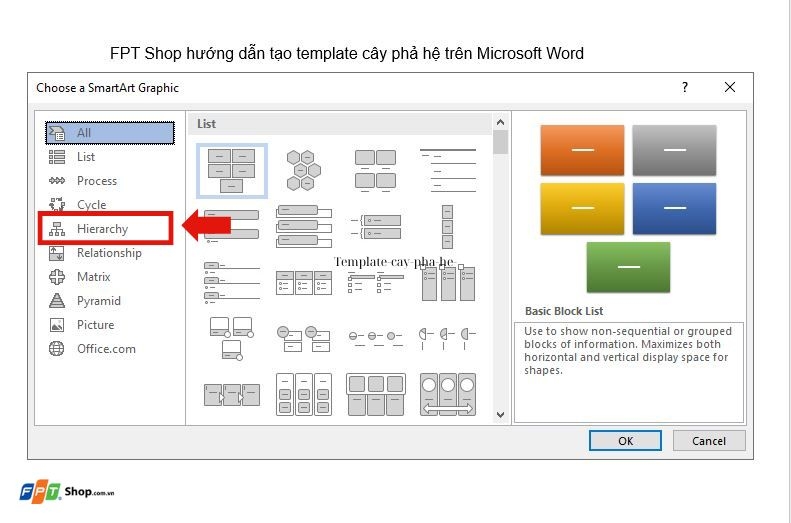Select the Vertical Bracket List layout

point(375,226)
